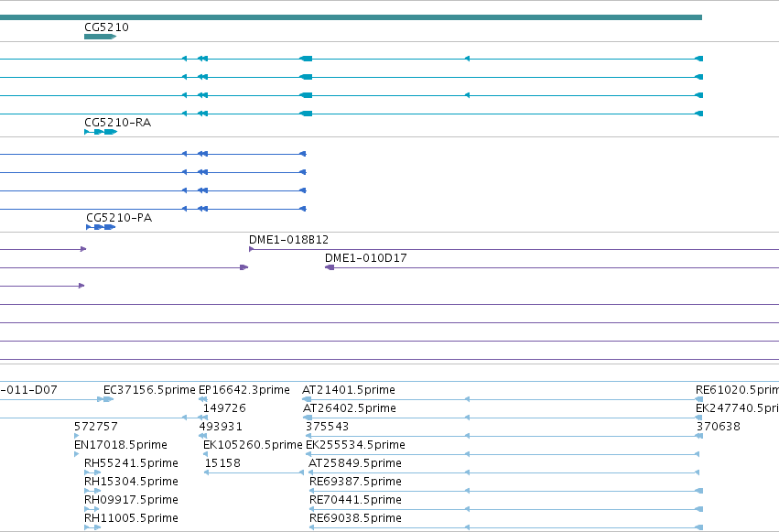Click the EK247740.5prime label
The image size is (779, 532).
[x=737, y=408]
